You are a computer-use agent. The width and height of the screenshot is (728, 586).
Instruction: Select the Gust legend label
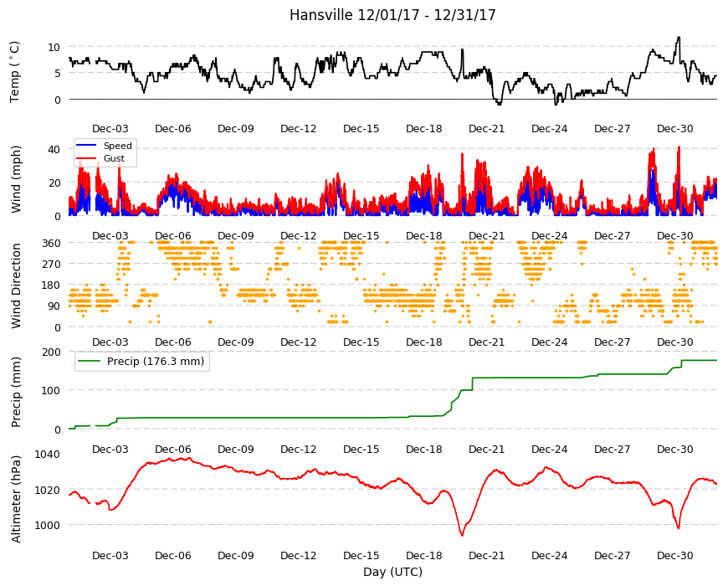(x=114, y=158)
